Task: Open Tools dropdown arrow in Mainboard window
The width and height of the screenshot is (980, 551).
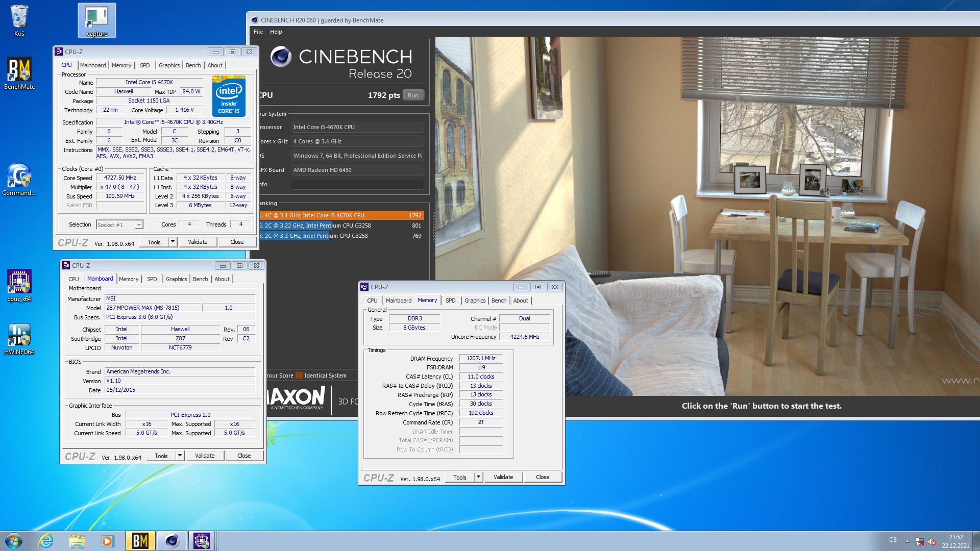Action: 180,456
